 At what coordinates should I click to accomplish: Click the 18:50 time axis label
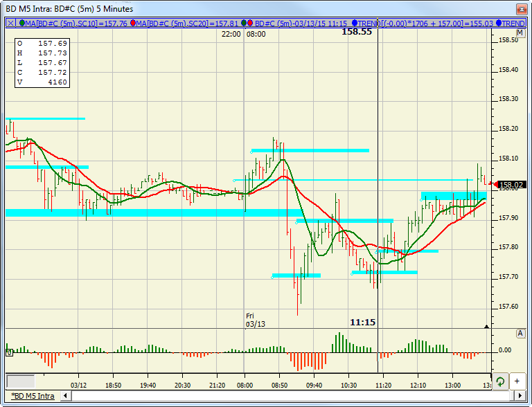113,386
